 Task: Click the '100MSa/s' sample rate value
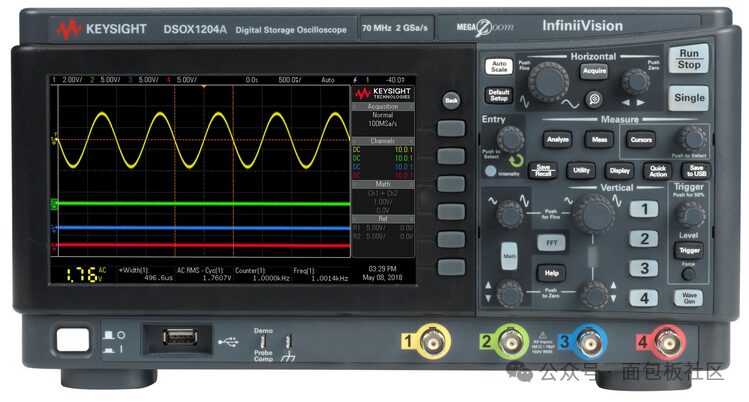(x=383, y=124)
